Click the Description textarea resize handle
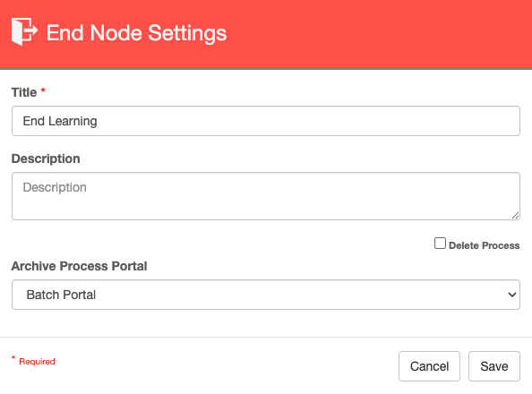The image size is (532, 394). tap(515, 216)
